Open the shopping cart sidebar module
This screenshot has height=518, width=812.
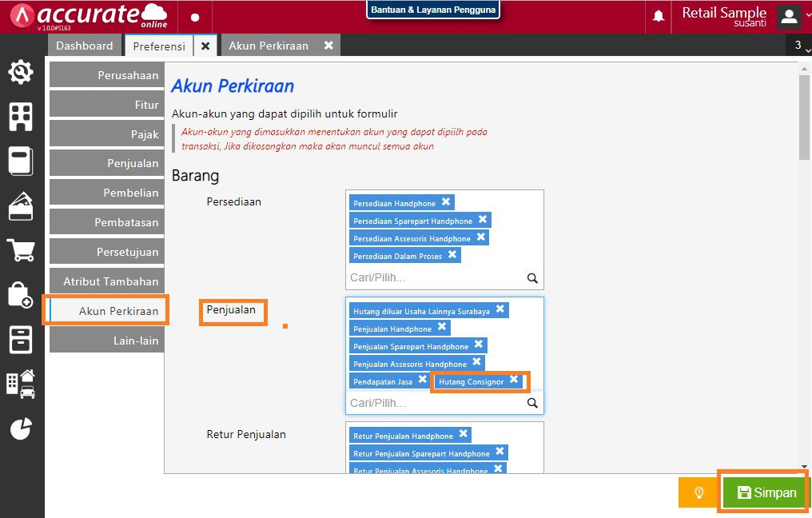pos(21,250)
